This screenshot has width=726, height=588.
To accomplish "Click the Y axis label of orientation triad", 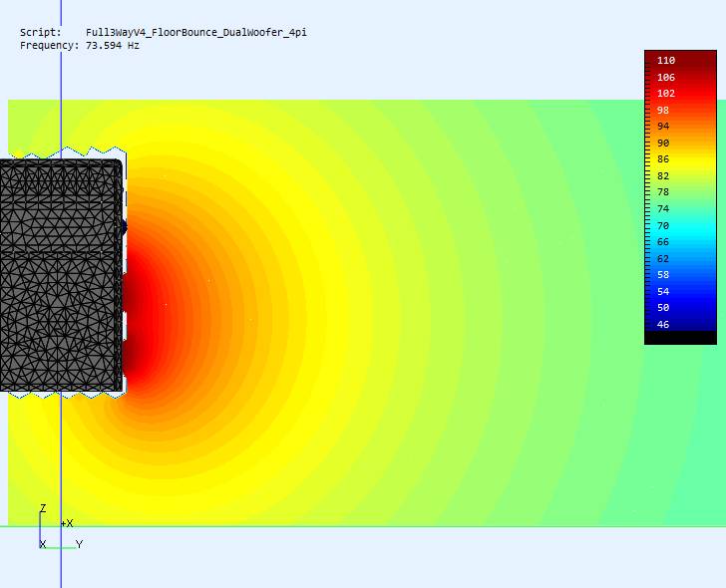I will coord(79,544).
